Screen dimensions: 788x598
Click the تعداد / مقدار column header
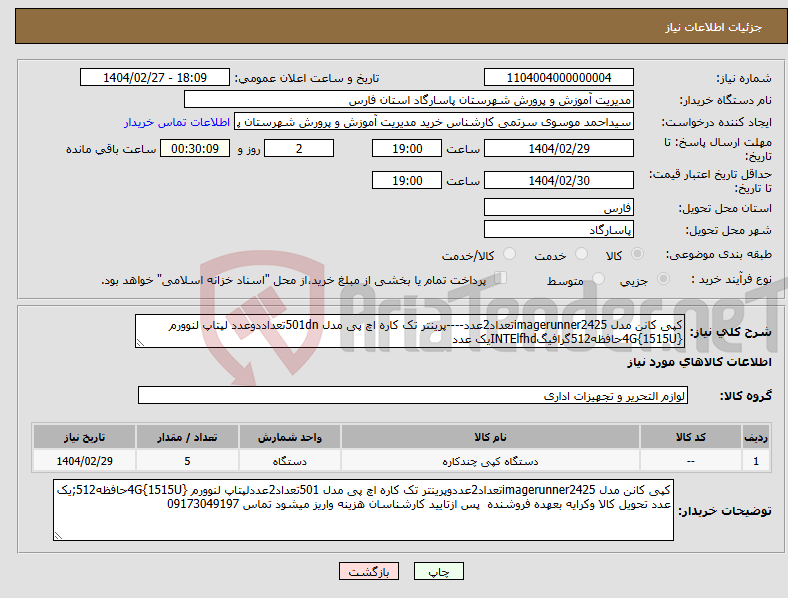pyautogui.click(x=187, y=437)
